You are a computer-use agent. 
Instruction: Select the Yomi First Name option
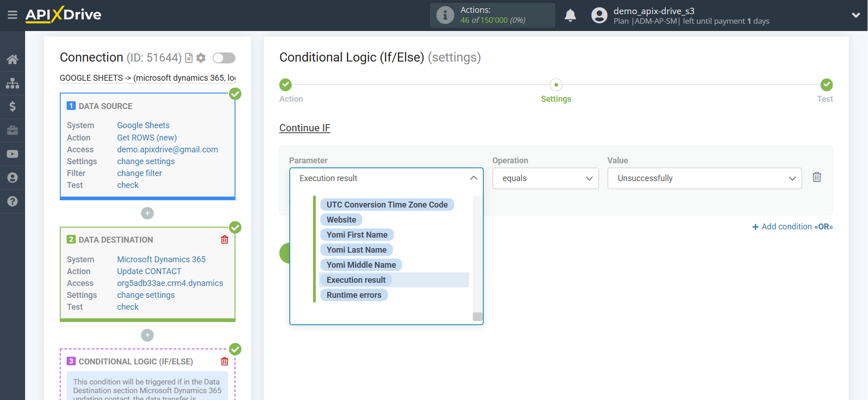[x=357, y=235]
